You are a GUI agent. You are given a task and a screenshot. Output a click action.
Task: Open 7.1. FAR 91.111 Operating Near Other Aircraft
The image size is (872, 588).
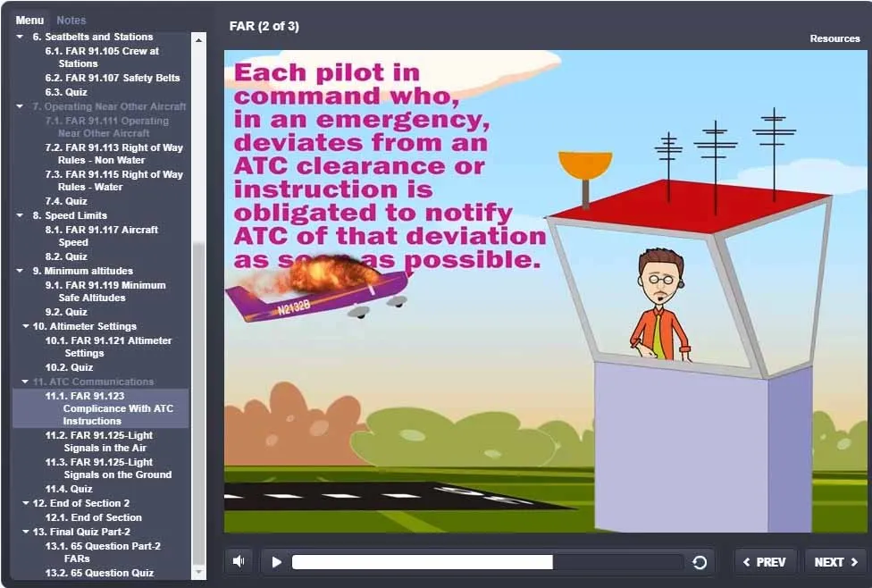point(107,127)
